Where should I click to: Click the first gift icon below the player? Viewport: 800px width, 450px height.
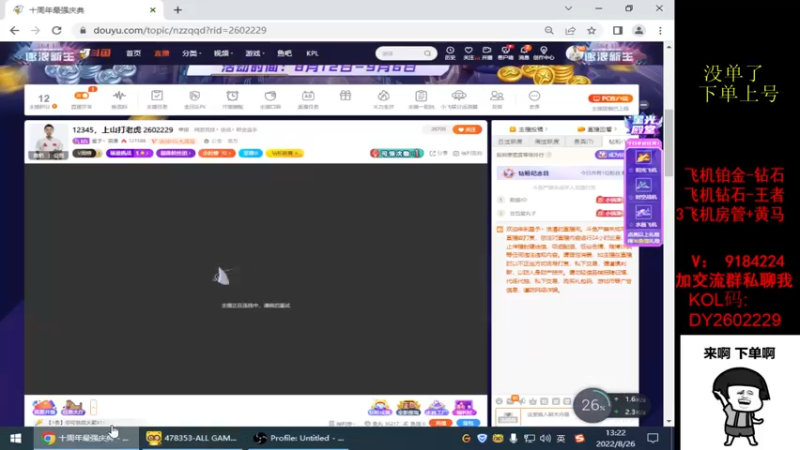pos(44,407)
